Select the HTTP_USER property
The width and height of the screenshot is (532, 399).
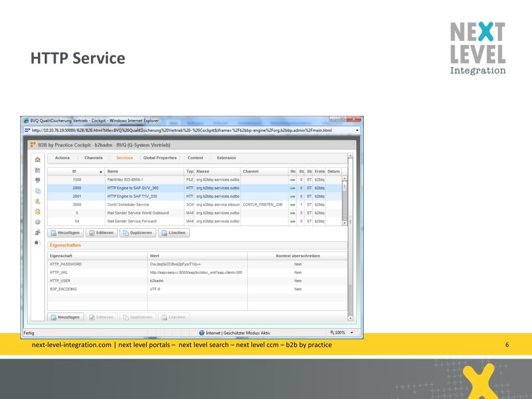coord(197,281)
